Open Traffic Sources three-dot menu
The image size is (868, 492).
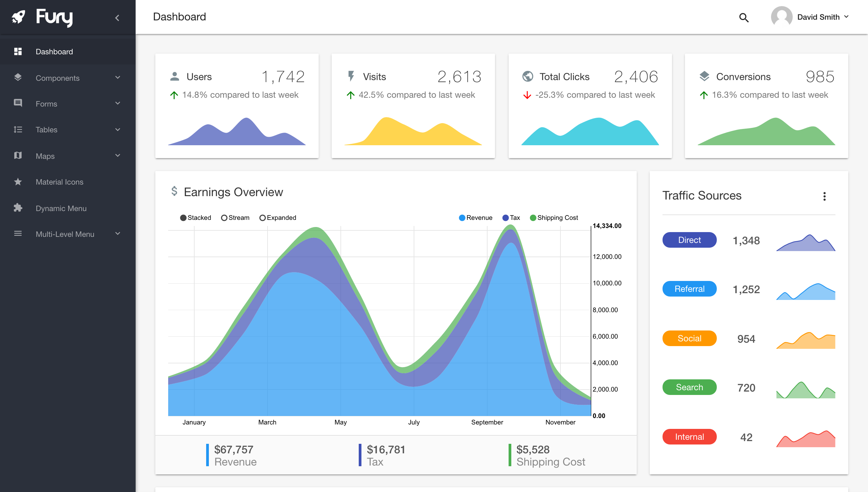pyautogui.click(x=824, y=196)
